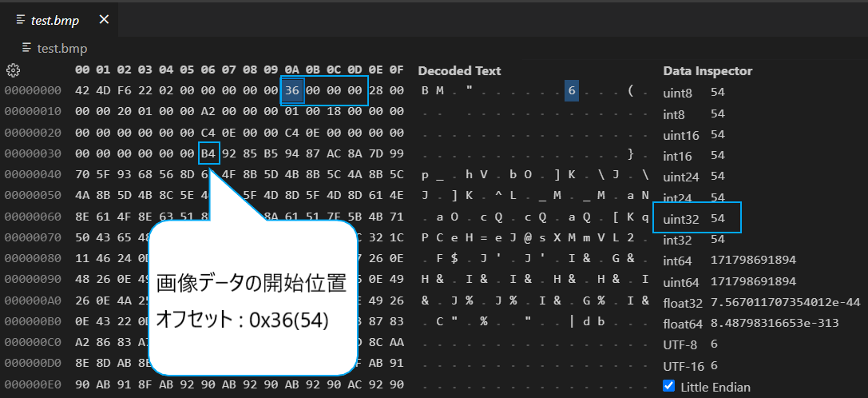
Task: Select byte 71 ending row 00000060
Action: (397, 217)
